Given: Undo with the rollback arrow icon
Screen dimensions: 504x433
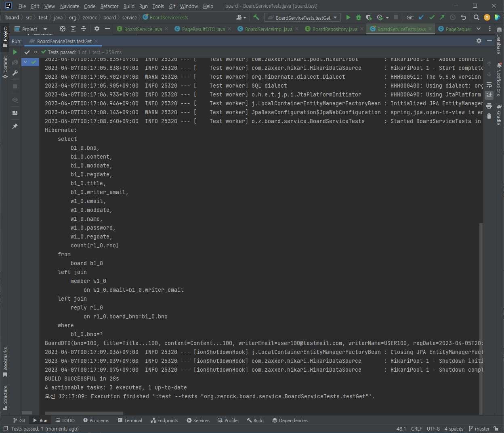Looking at the screenshot, I should coord(463,17).
